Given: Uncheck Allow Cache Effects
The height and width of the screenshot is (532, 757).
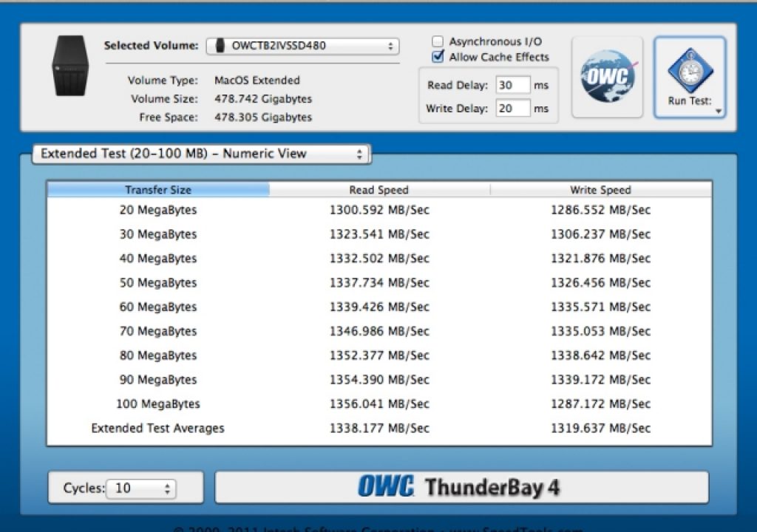Looking at the screenshot, I should [x=438, y=57].
